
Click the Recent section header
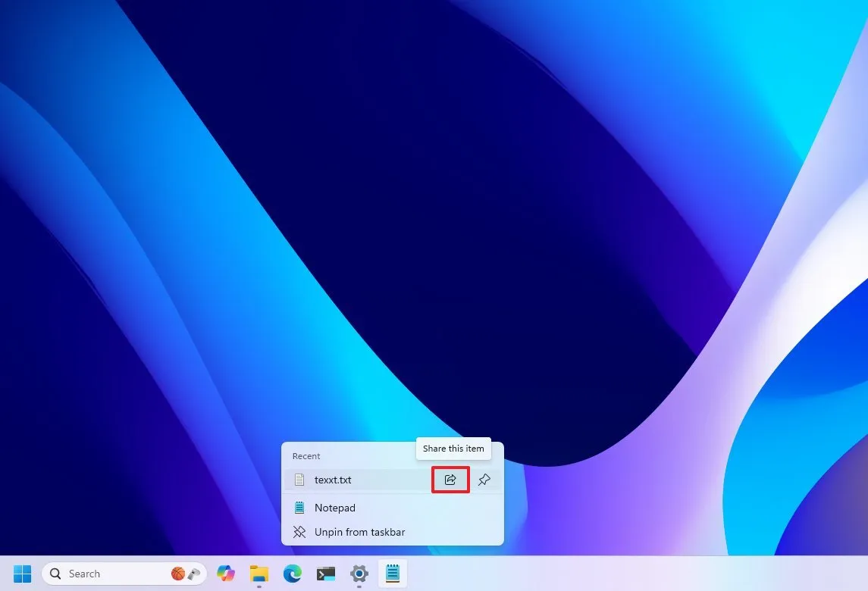pyautogui.click(x=306, y=455)
